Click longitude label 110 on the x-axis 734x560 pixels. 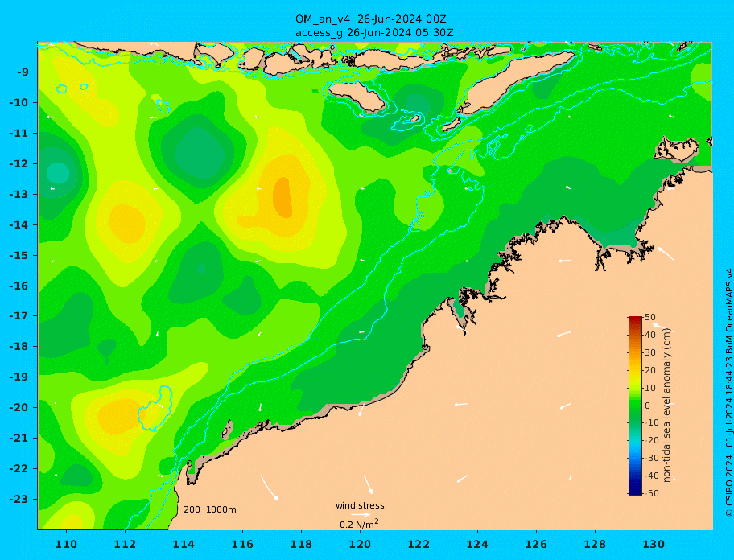(x=66, y=545)
